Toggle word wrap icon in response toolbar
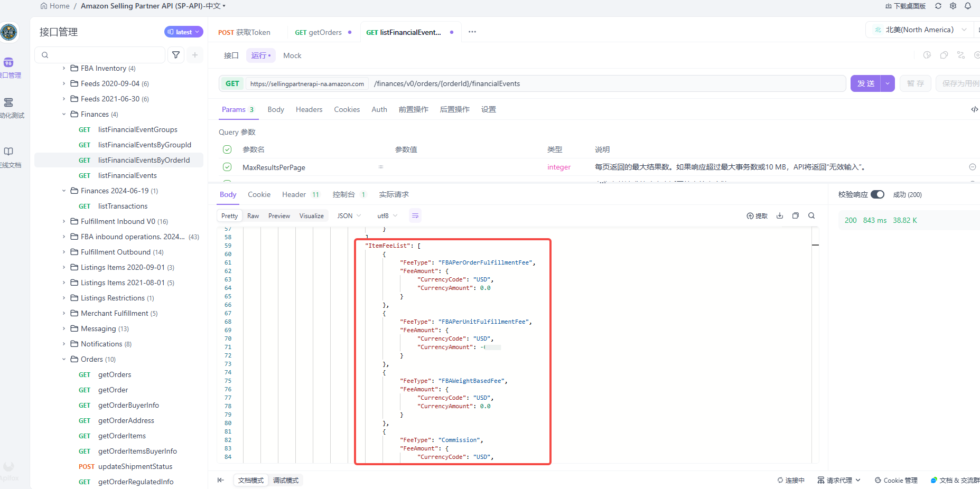This screenshot has height=489, width=980. pos(415,215)
